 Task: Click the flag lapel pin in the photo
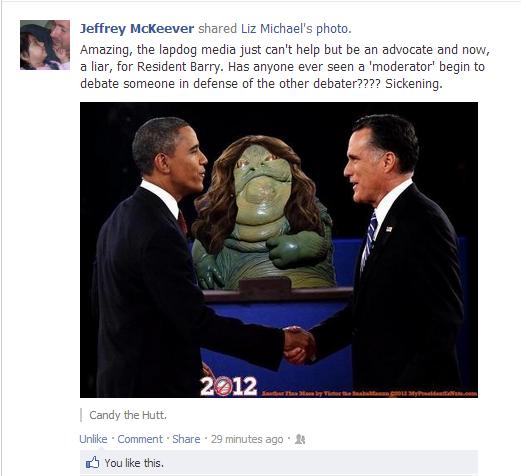click(x=389, y=229)
